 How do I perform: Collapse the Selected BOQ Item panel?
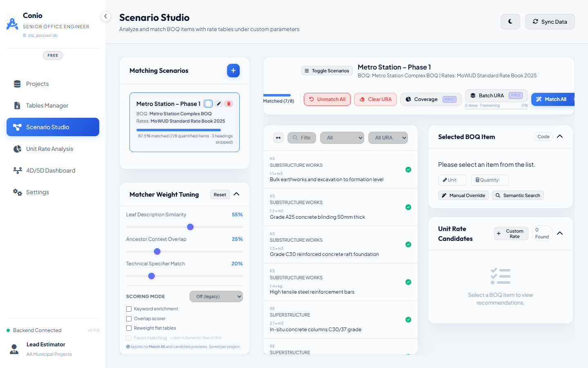(560, 137)
